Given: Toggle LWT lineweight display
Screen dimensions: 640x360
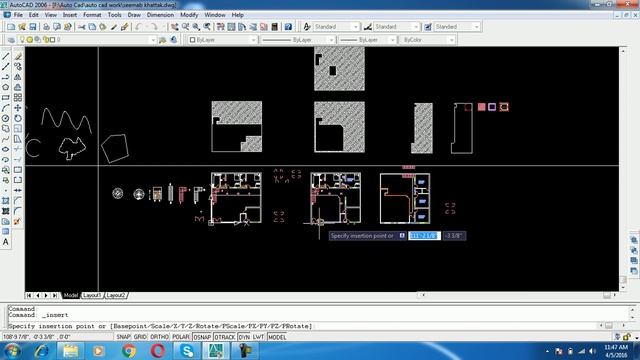Looking at the screenshot, I should coord(258,337).
